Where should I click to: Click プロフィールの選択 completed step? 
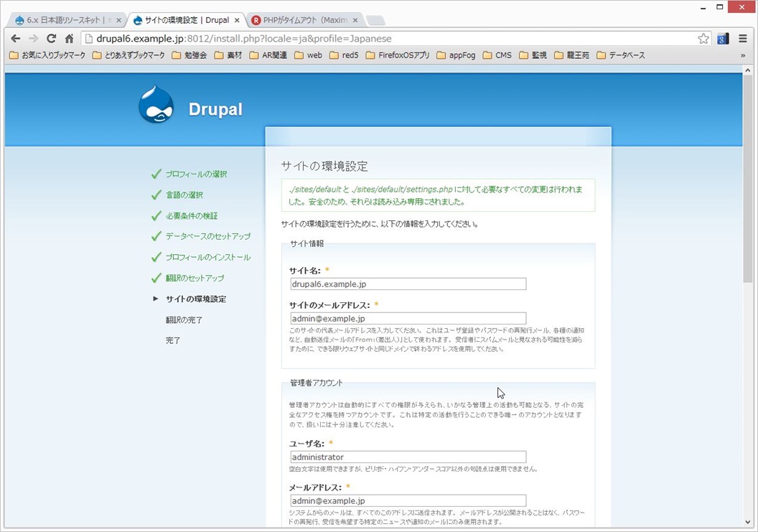[196, 174]
